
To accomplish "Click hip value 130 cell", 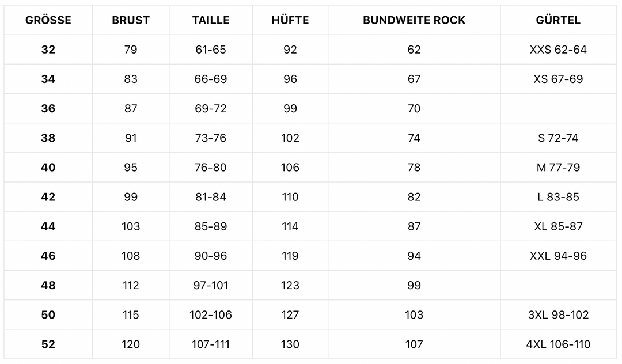I will pos(290,344).
